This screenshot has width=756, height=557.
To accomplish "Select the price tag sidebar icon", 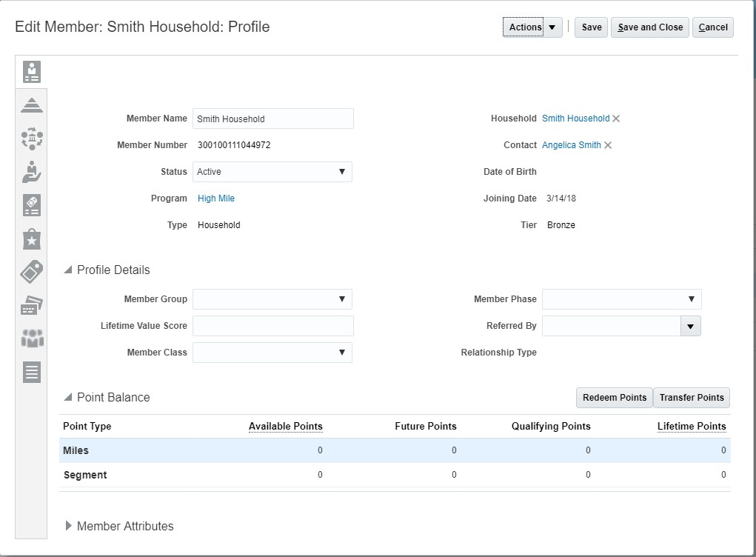I will point(32,272).
